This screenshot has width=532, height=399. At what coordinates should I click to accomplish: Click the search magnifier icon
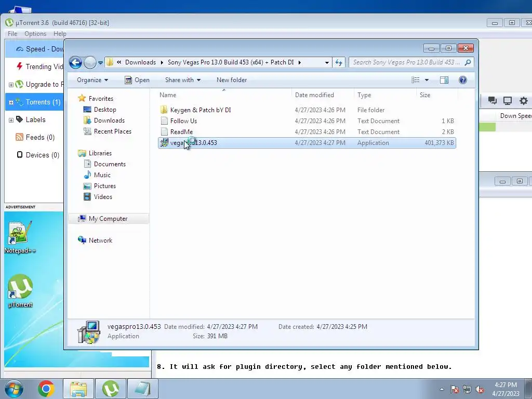point(468,62)
